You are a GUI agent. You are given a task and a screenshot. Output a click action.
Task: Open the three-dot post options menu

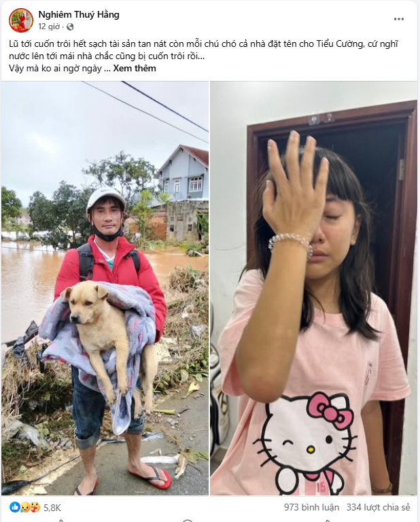(x=399, y=19)
